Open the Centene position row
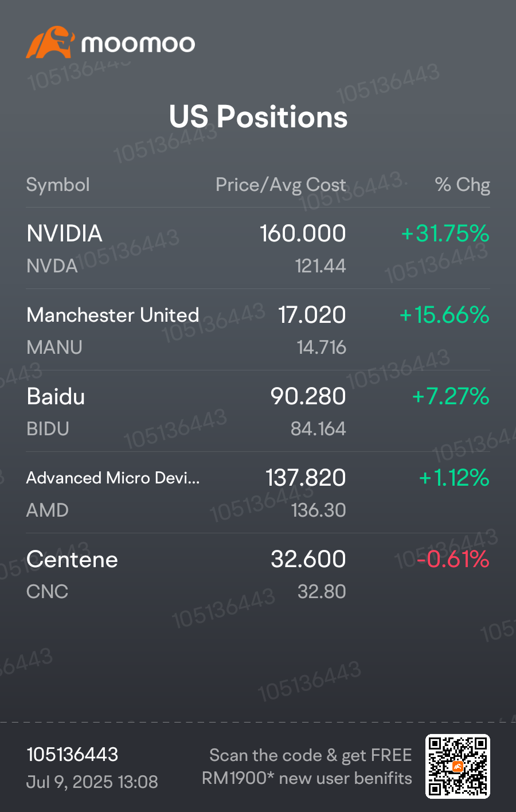The width and height of the screenshot is (516, 812). point(258,574)
